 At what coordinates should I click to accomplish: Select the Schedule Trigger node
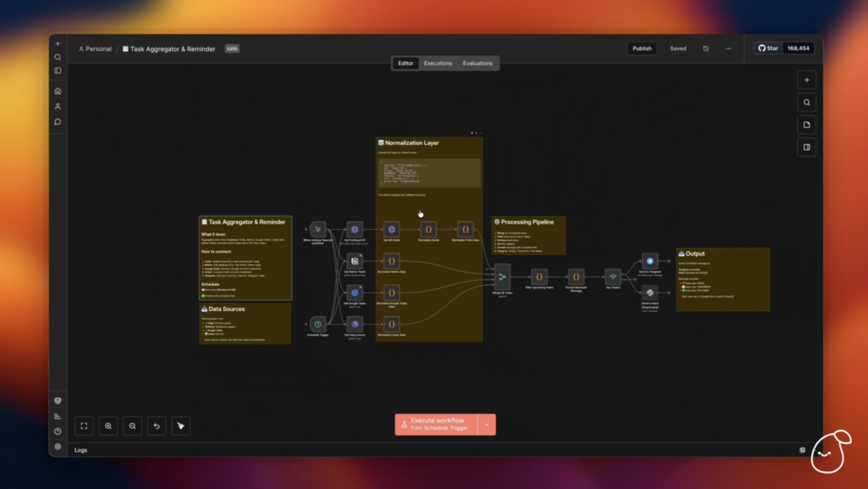click(318, 324)
